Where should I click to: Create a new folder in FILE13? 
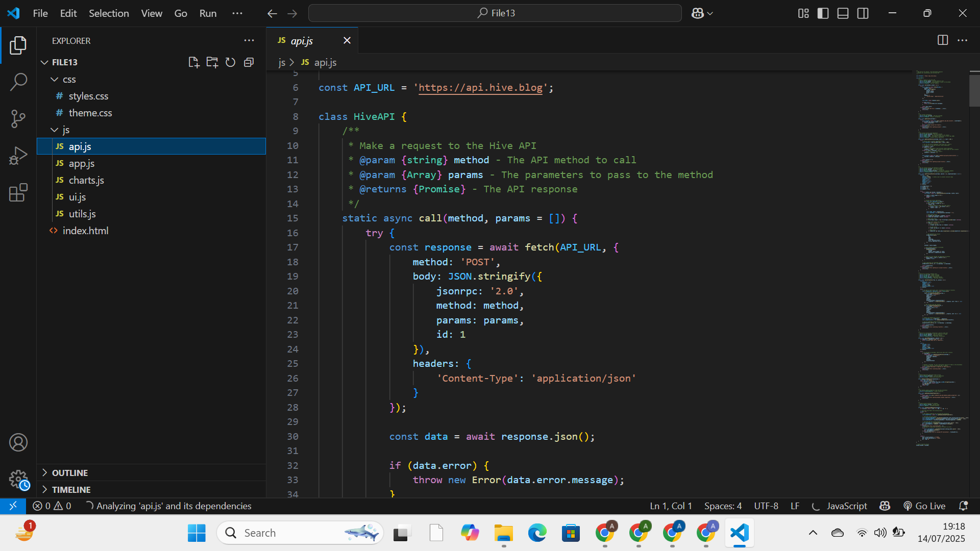pyautogui.click(x=212, y=62)
